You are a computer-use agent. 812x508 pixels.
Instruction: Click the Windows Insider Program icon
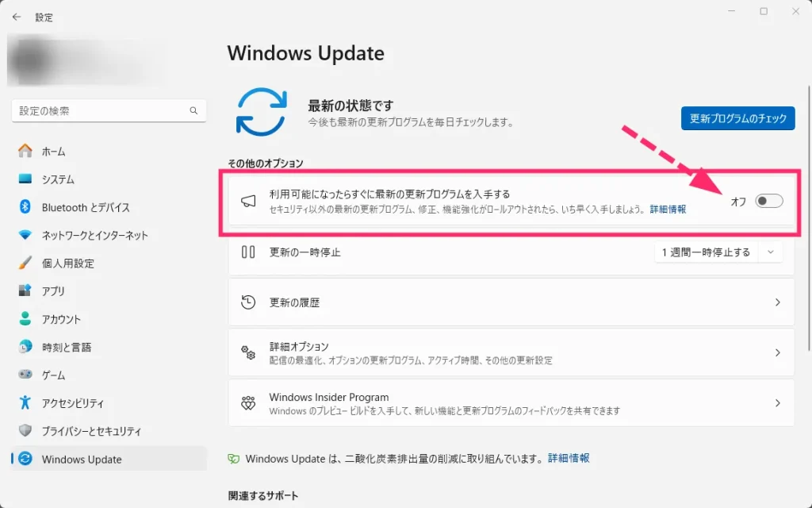click(248, 402)
